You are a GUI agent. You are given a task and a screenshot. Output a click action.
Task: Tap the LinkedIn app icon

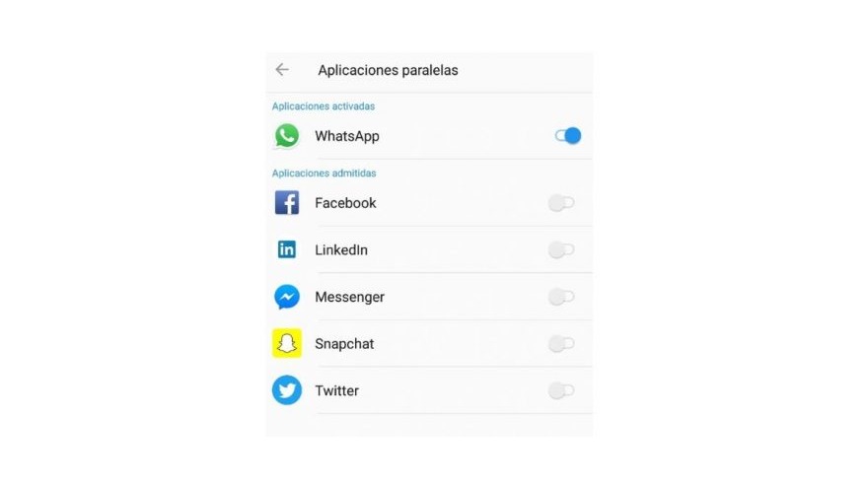coord(287,249)
